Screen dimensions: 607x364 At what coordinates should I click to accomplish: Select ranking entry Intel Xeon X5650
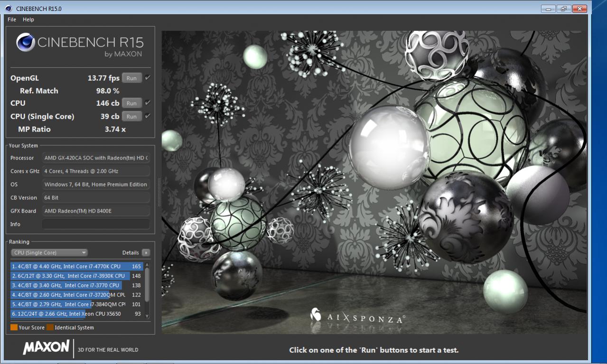click(x=76, y=314)
